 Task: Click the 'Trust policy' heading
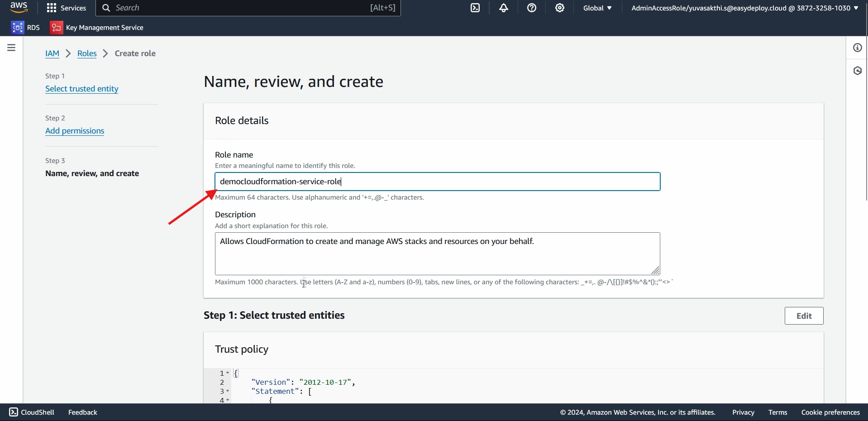[x=242, y=349]
